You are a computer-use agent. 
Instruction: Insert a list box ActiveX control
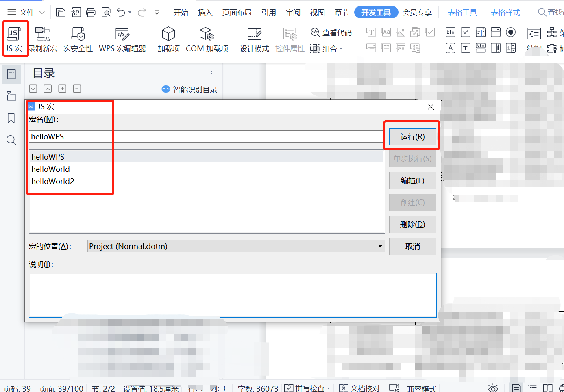(481, 32)
